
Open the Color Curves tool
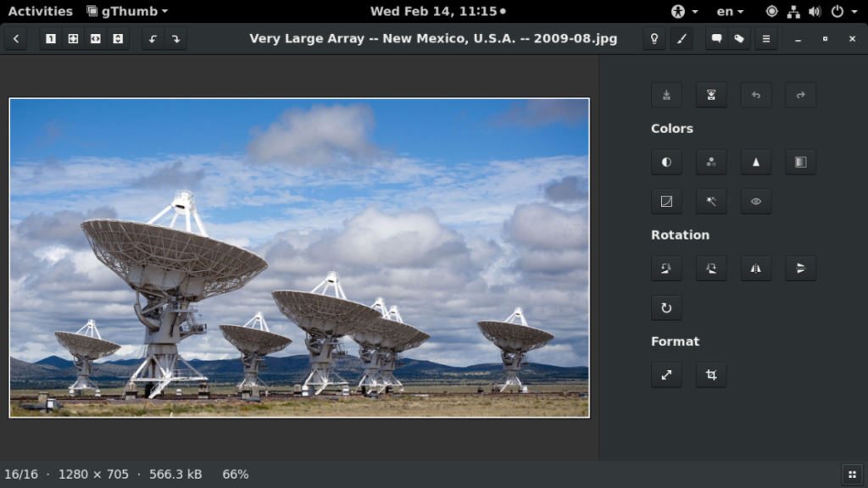tap(666, 202)
